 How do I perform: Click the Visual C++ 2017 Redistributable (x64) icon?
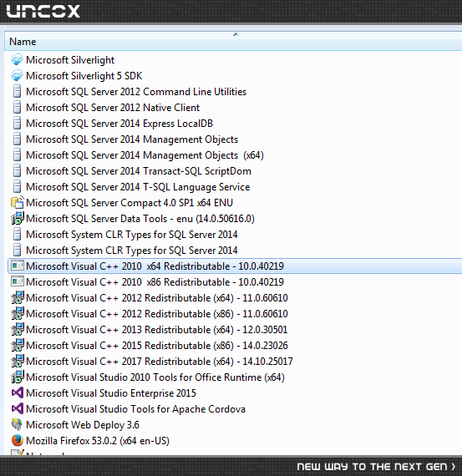(x=18, y=361)
